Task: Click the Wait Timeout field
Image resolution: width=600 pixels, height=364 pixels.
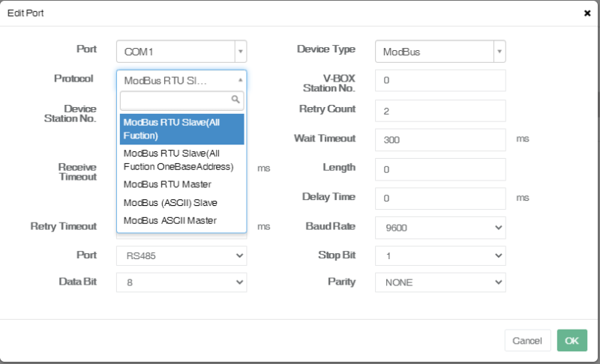Action: (x=440, y=139)
